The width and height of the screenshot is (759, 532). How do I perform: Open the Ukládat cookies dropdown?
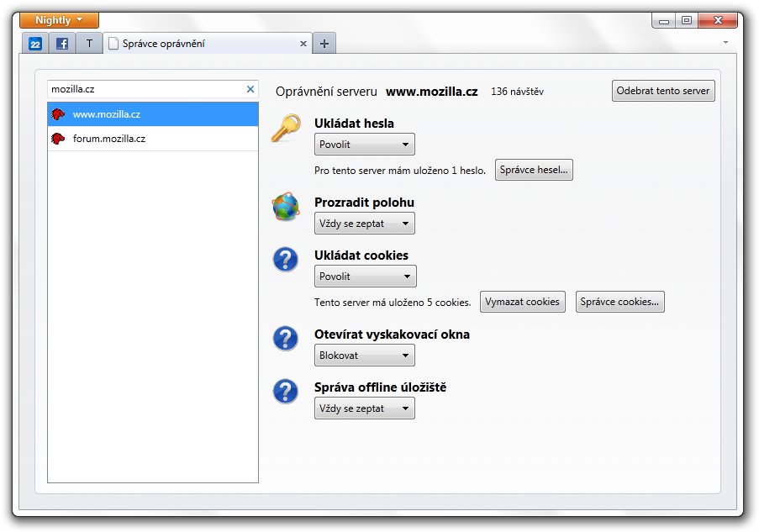coord(366,277)
